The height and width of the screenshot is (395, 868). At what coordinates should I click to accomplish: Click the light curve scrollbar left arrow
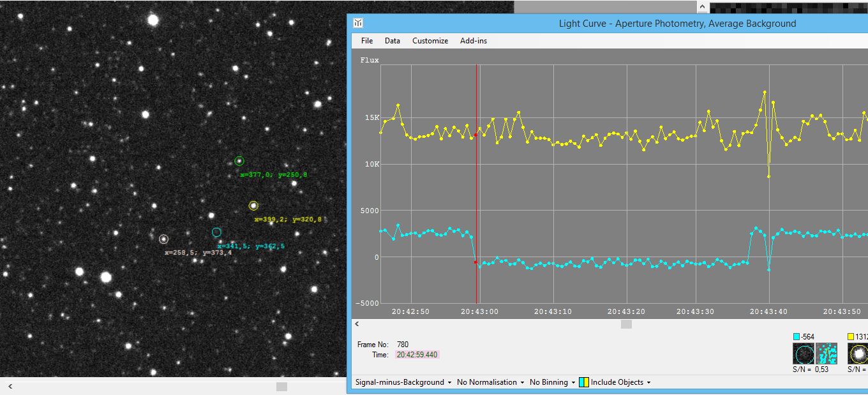pyautogui.click(x=357, y=324)
